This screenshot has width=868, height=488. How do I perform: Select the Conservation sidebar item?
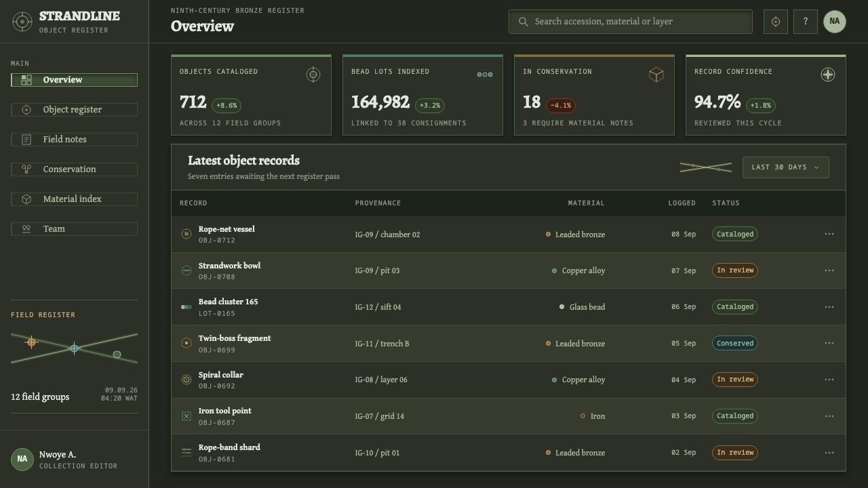(74, 169)
